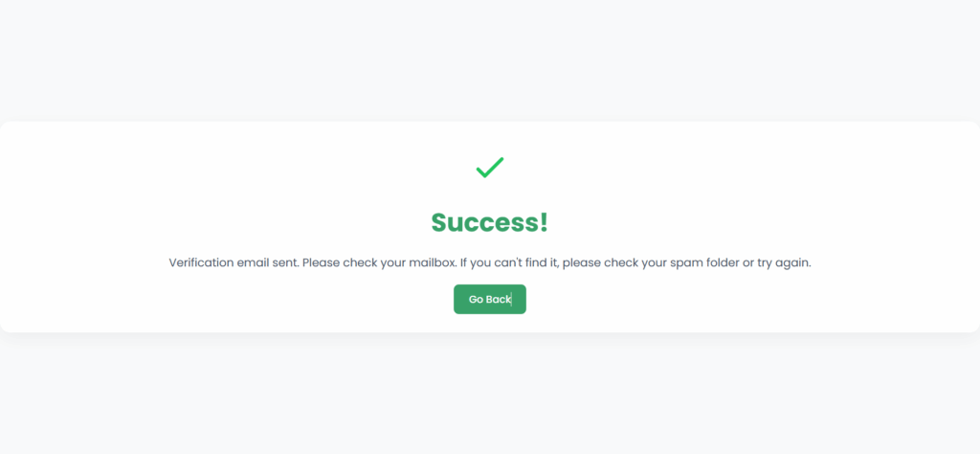Viewport: 980px width, 454px height.
Task: Click the green checkmark icon
Action: tap(489, 168)
